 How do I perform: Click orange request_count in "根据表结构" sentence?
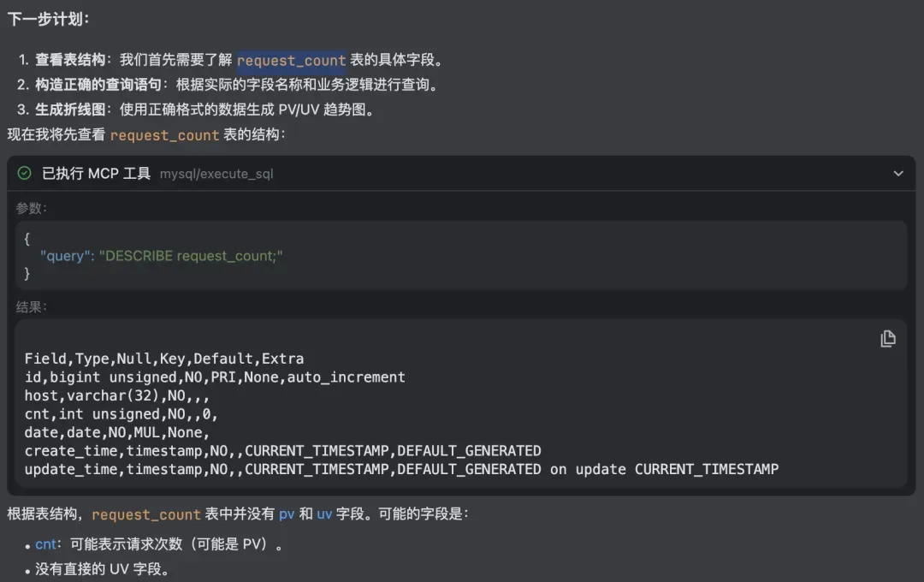[146, 514]
